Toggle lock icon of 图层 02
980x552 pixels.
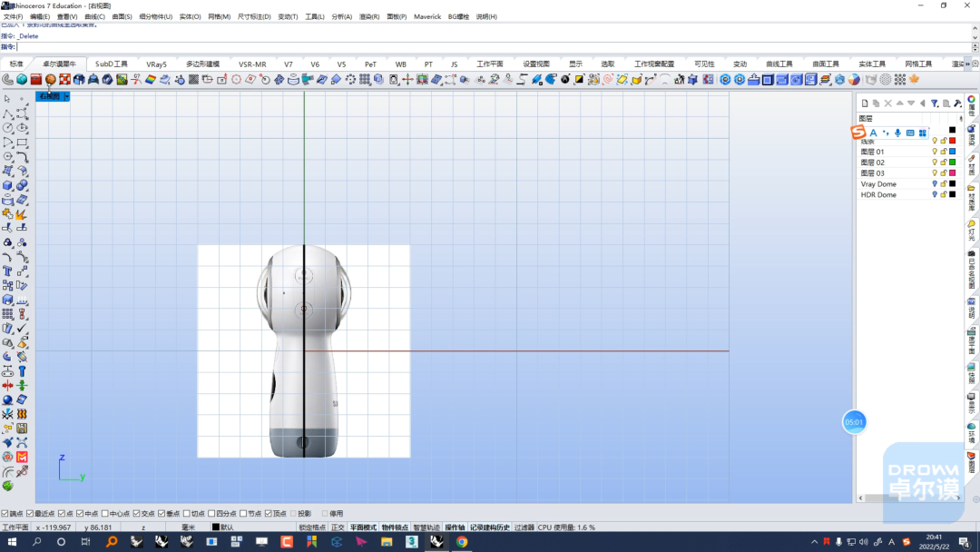click(x=944, y=163)
